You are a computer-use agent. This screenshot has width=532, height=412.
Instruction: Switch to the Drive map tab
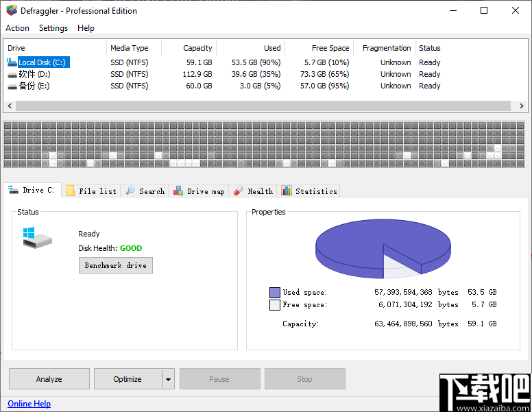pos(199,191)
